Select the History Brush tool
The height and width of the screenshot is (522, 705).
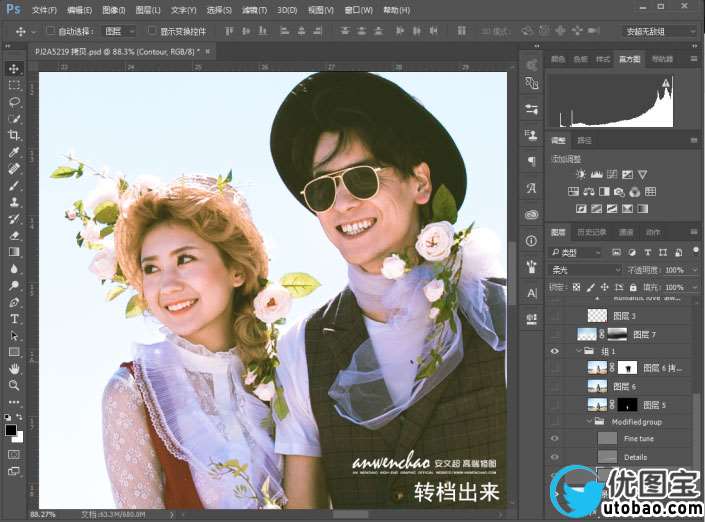pyautogui.click(x=14, y=219)
